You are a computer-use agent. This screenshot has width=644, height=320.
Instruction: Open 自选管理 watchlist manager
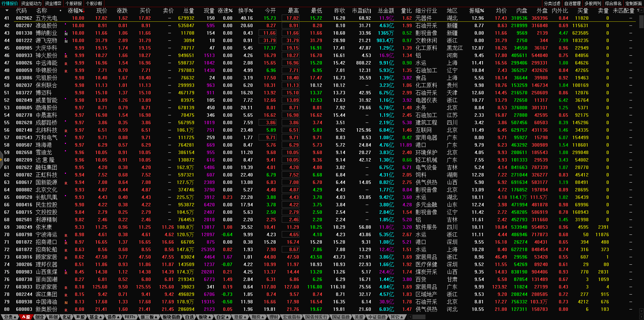pyautogui.click(x=572, y=3)
